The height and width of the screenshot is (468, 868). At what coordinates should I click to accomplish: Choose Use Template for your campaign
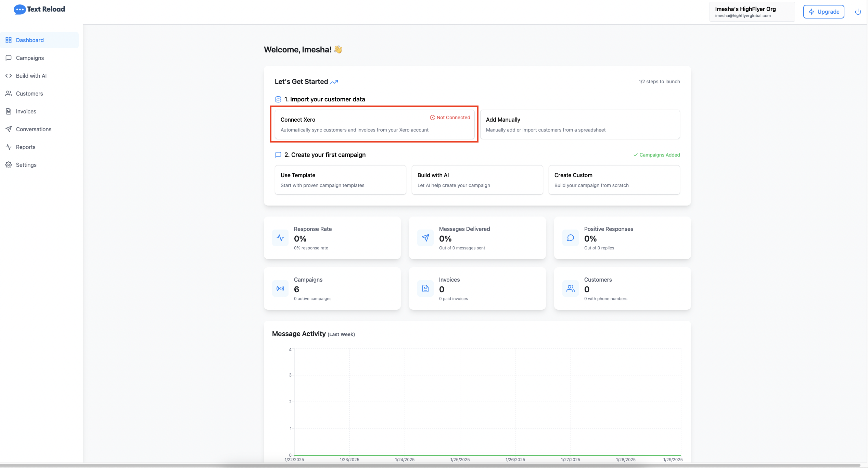[340, 180]
